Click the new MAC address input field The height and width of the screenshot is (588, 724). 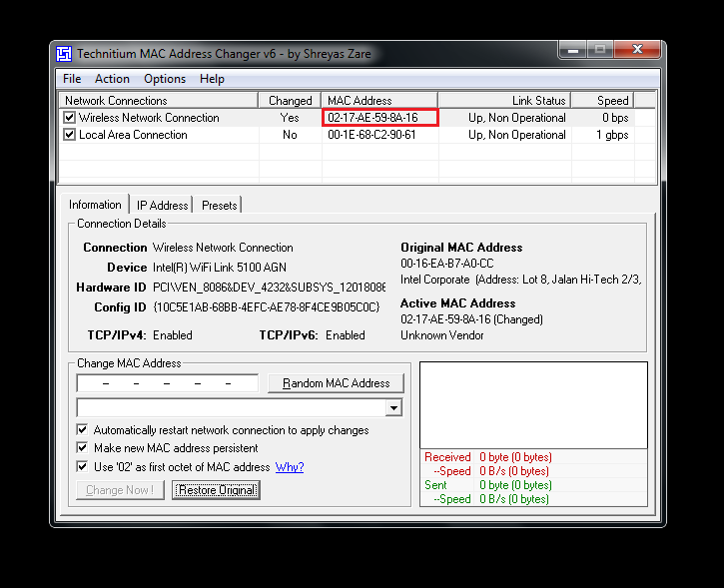(x=167, y=383)
